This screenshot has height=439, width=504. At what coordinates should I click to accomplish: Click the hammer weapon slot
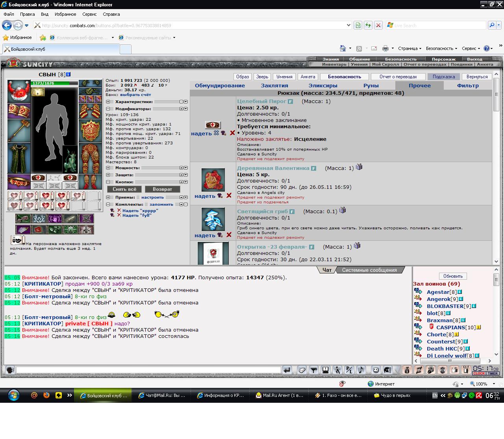click(x=19, y=131)
